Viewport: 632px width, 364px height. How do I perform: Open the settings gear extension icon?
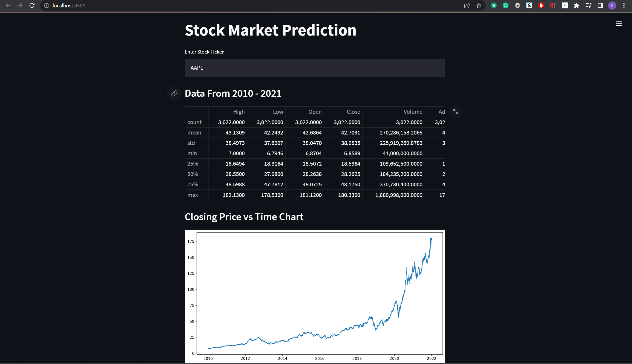pos(517,5)
